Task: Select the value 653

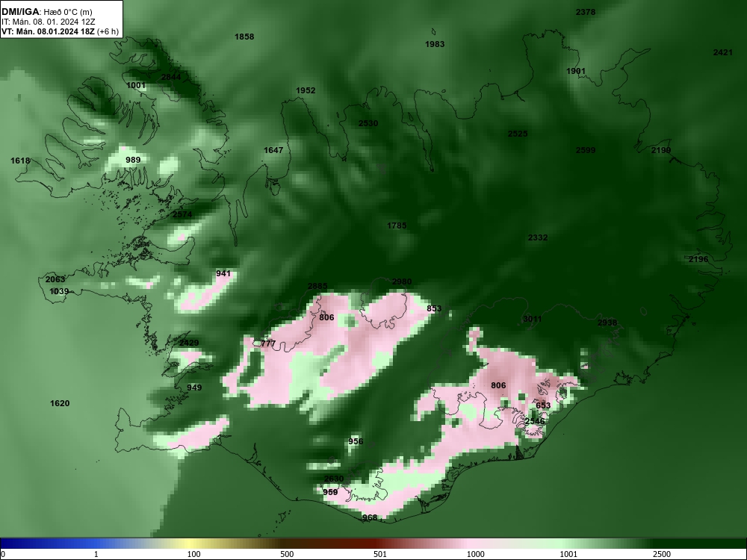Action: point(543,405)
